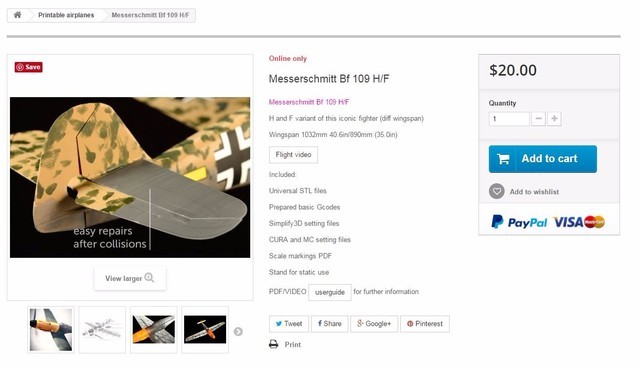Open the userguide link button
This screenshot has width=640, height=366.
pos(330,292)
